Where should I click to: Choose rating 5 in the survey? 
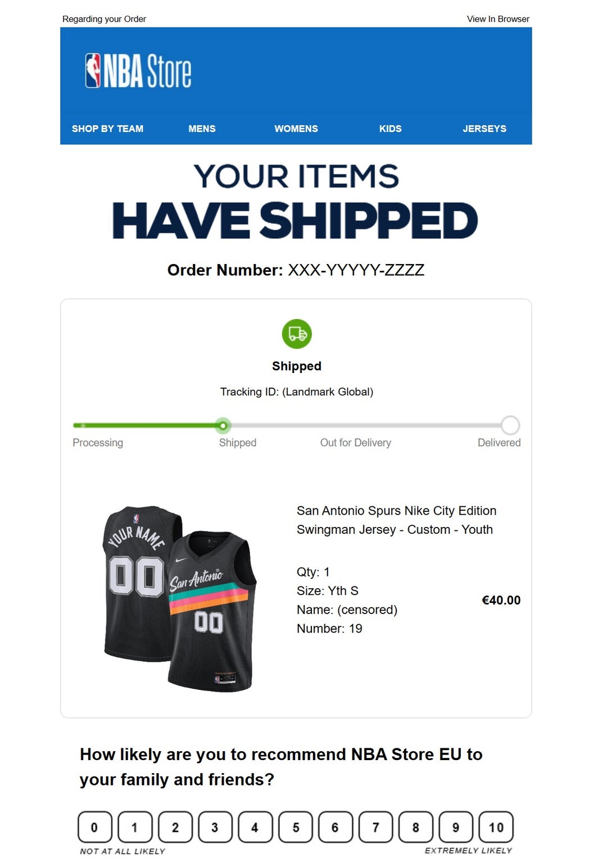click(x=296, y=827)
